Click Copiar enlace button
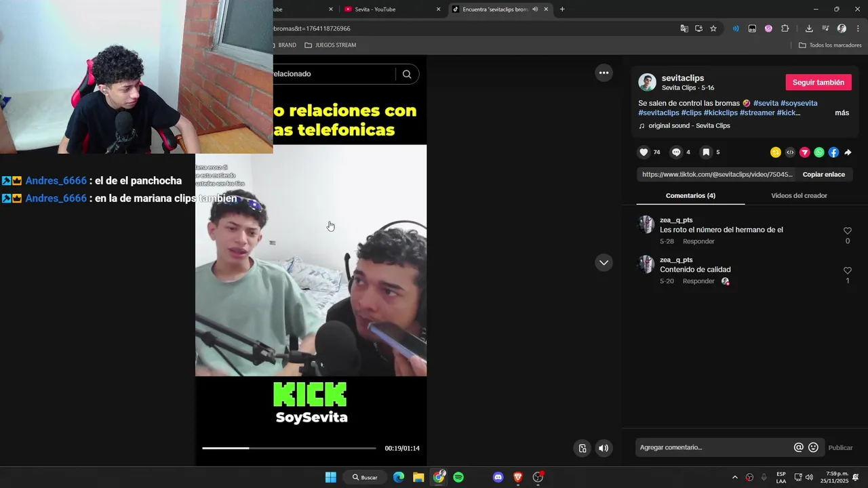Screen dimensions: 868x488 (x=824, y=174)
